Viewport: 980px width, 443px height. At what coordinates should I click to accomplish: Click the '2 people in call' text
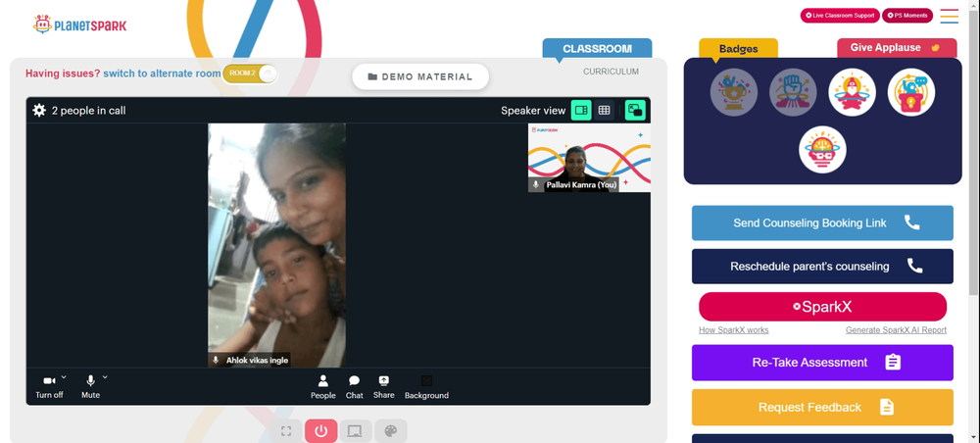coord(89,111)
